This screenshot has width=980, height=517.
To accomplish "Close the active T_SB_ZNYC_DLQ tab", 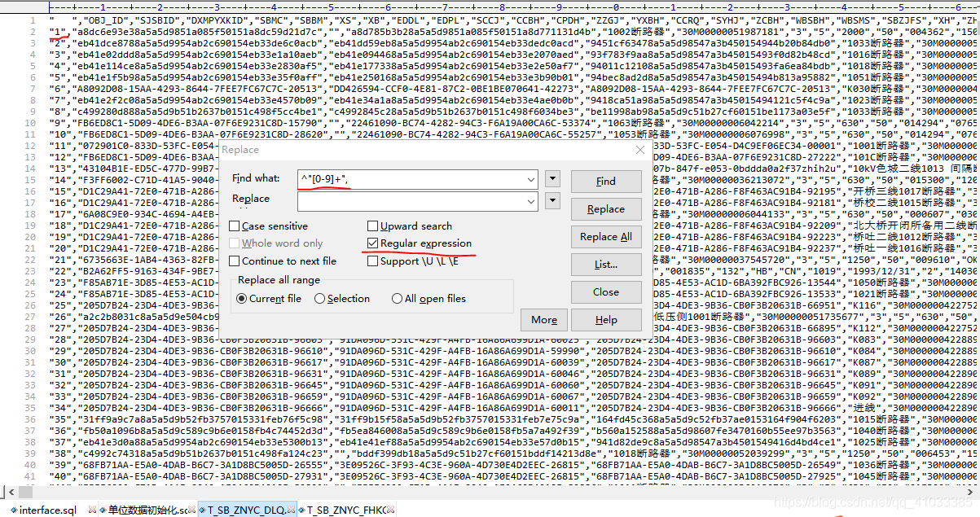I will tap(290, 509).
